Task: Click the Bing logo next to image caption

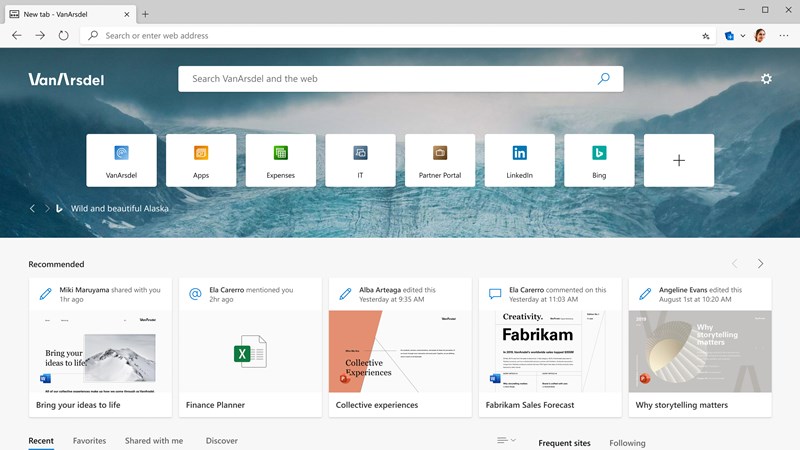Action: pyautogui.click(x=59, y=208)
